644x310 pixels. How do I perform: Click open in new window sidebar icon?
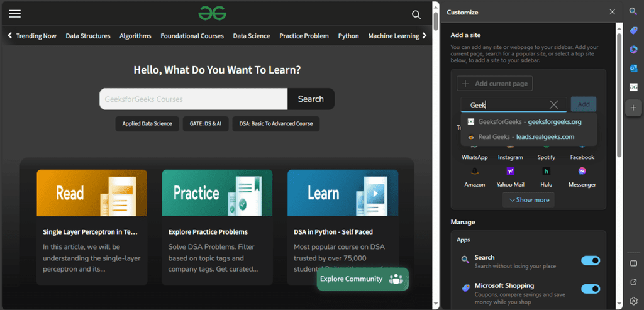tap(633, 282)
